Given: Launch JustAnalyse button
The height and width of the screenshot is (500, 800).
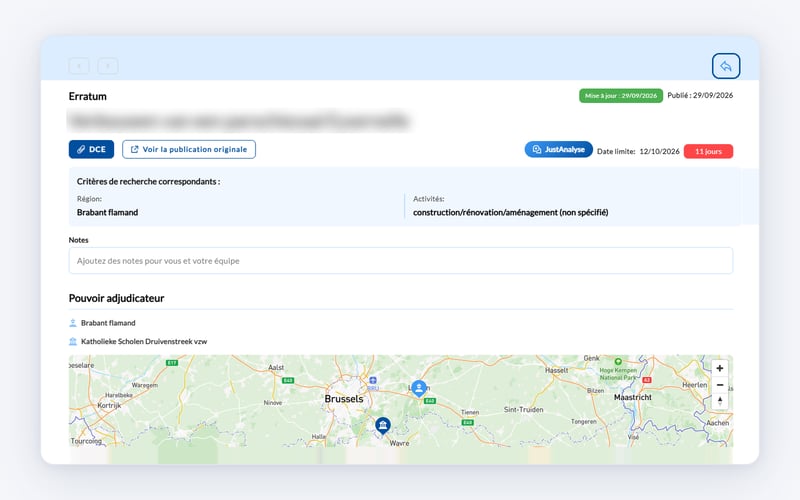Looking at the screenshot, I should pos(558,149).
